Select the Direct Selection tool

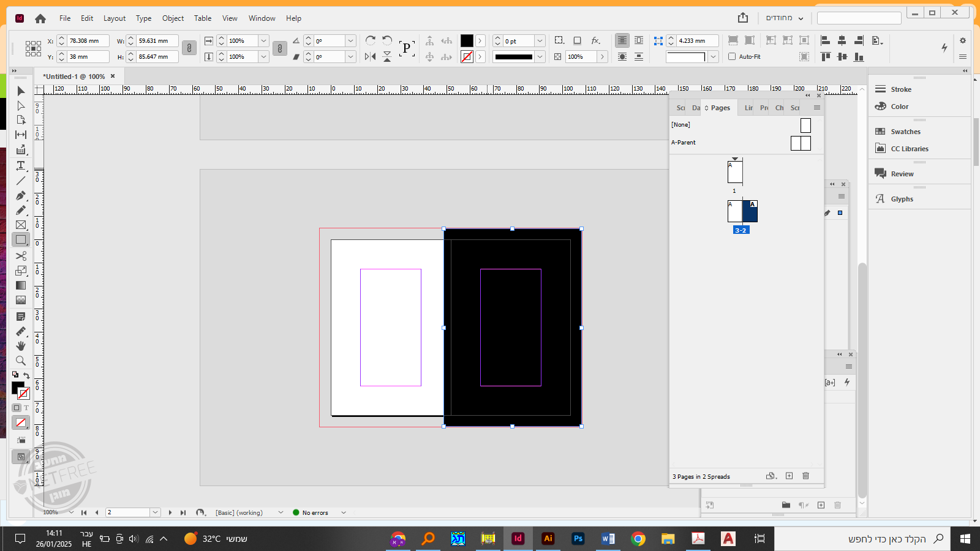pos(21,106)
